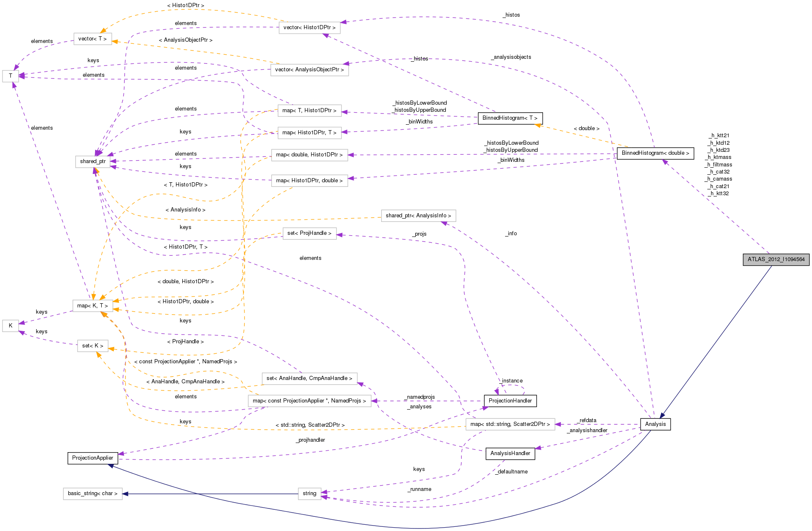The width and height of the screenshot is (812, 531).
Task: Click the set< ProjHandle > node
Action: point(309,233)
